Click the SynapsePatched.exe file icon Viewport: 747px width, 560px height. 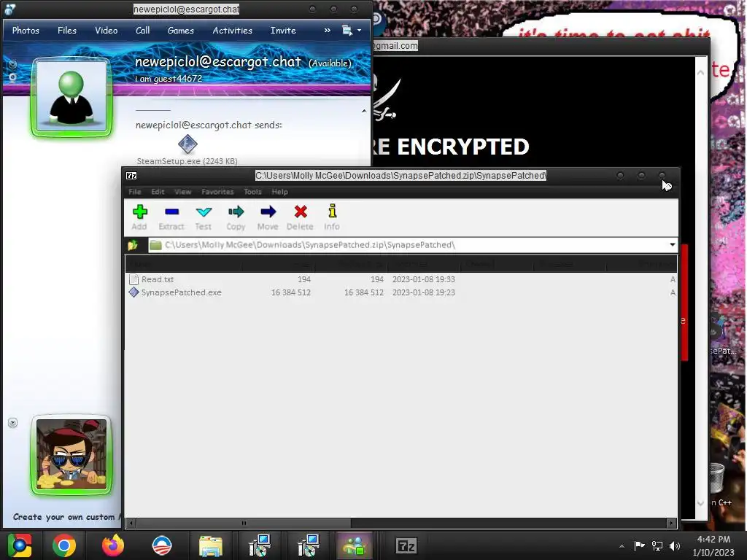tap(134, 292)
